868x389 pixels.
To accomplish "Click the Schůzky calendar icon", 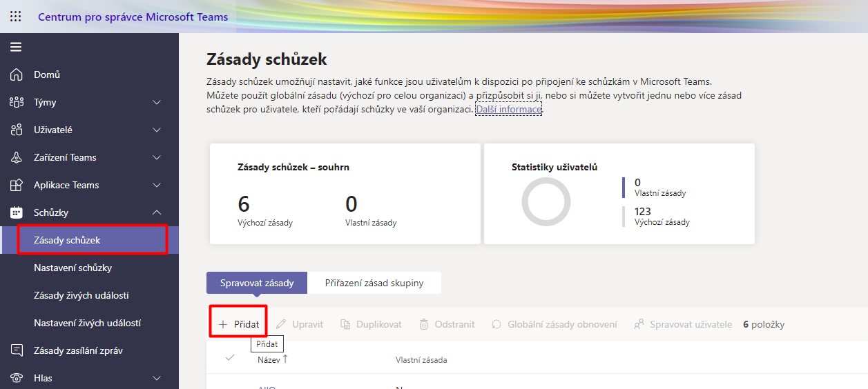I will pos(17,212).
